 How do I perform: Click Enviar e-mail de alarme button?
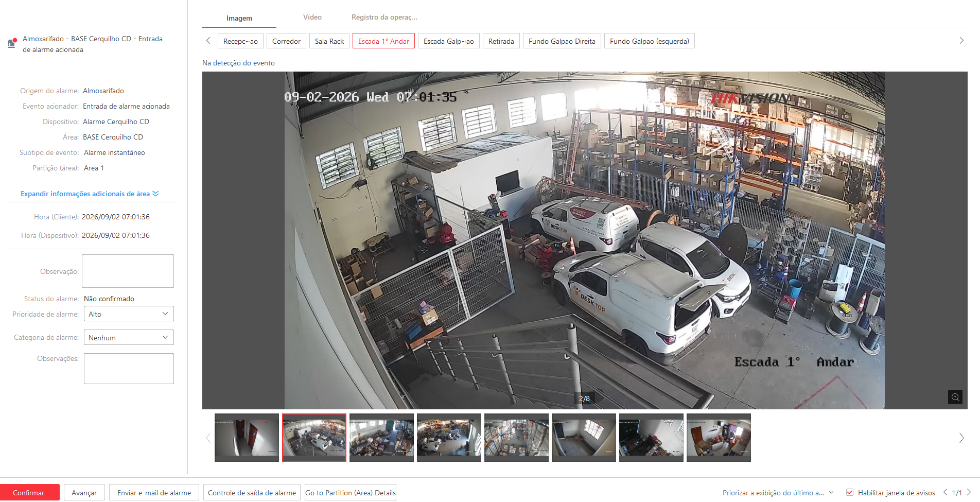click(154, 493)
